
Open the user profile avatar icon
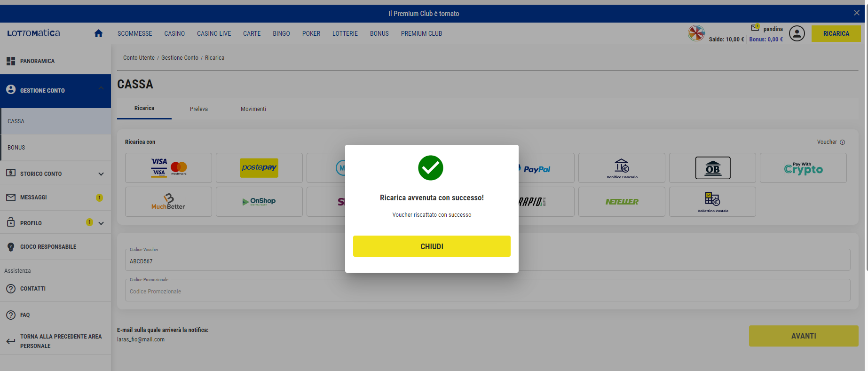click(797, 33)
